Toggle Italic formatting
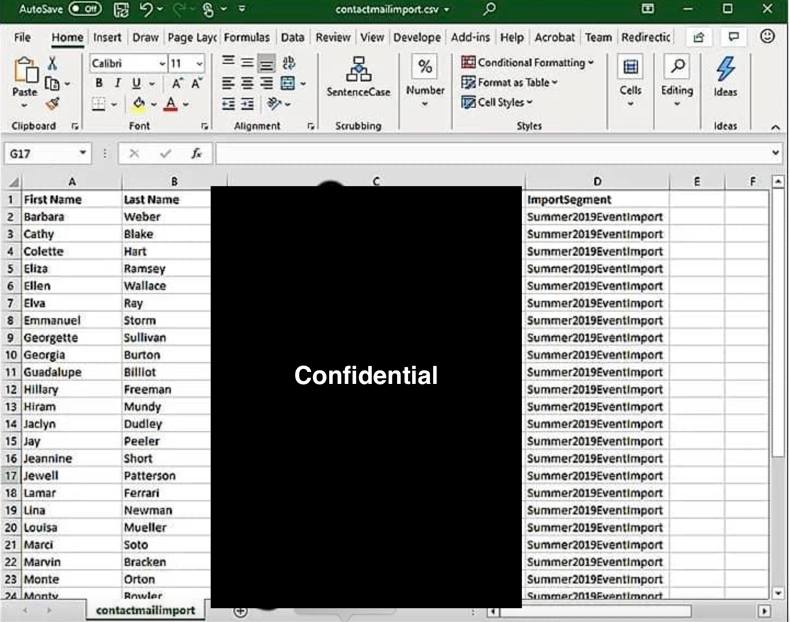 tap(117, 83)
